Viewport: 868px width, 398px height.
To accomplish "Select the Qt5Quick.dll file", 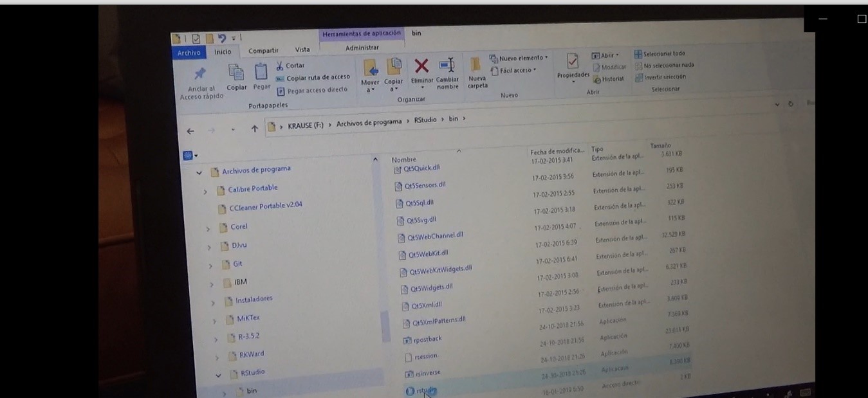I will pyautogui.click(x=416, y=168).
